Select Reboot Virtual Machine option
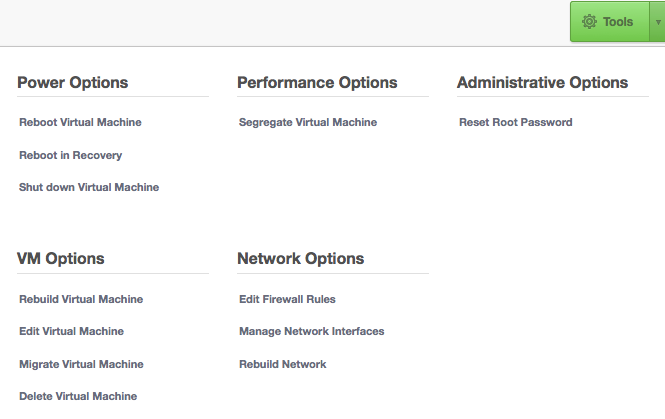This screenshot has width=665, height=419. point(80,123)
